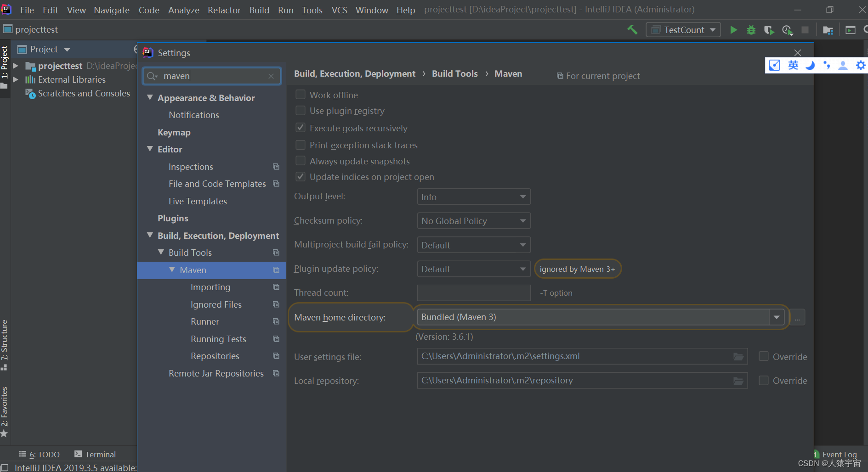This screenshot has width=868, height=472.
Task: Open Project Structure icon in toolbar
Action: pos(828,30)
